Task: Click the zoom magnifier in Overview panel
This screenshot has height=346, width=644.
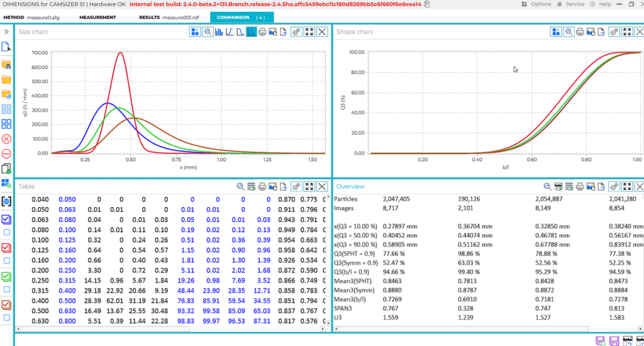Action: [548, 186]
